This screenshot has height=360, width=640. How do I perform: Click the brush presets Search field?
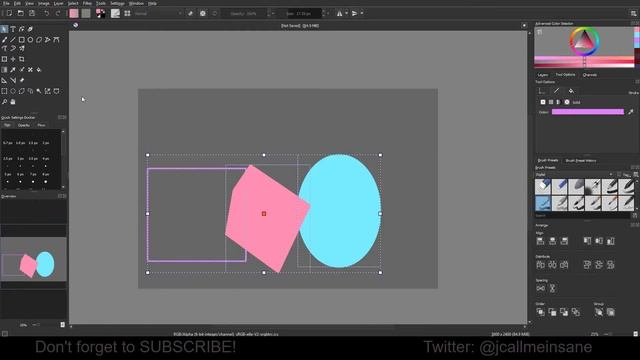pos(583,216)
